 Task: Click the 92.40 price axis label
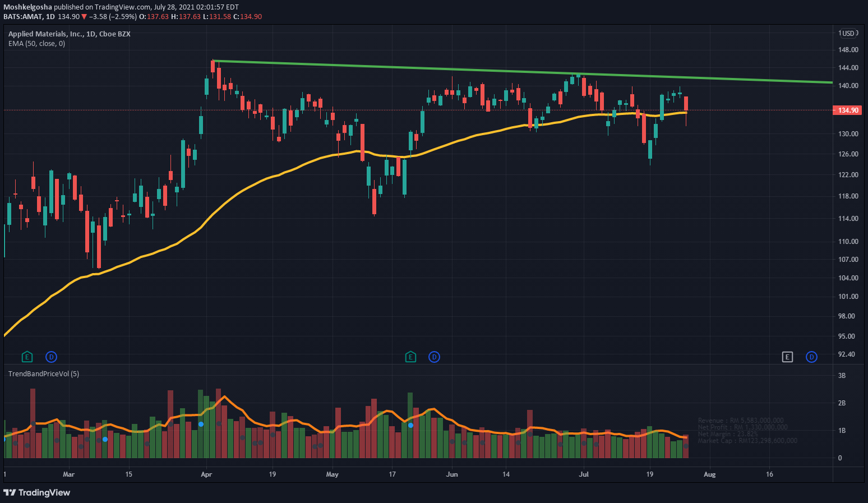pyautogui.click(x=848, y=354)
